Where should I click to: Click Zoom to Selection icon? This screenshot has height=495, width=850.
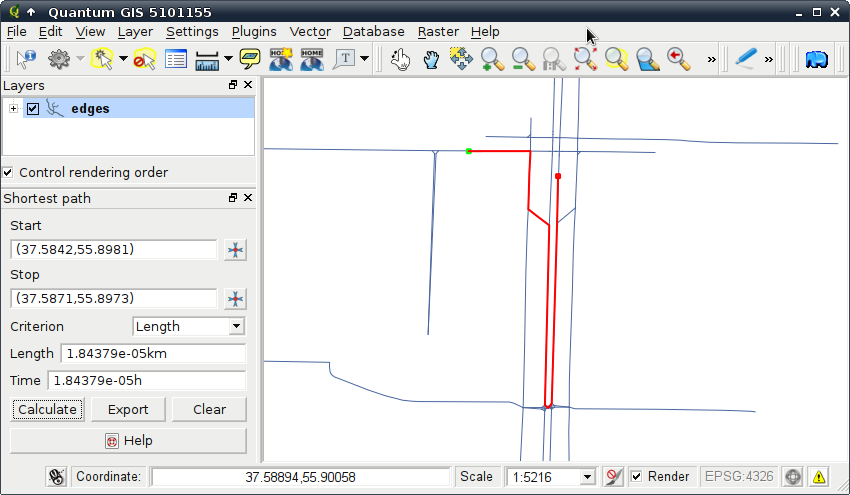point(616,59)
